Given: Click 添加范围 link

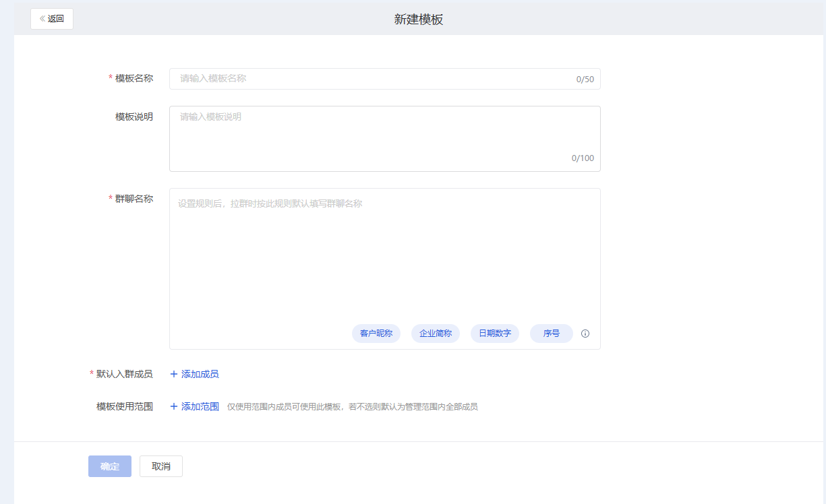Looking at the screenshot, I should click(x=194, y=406).
